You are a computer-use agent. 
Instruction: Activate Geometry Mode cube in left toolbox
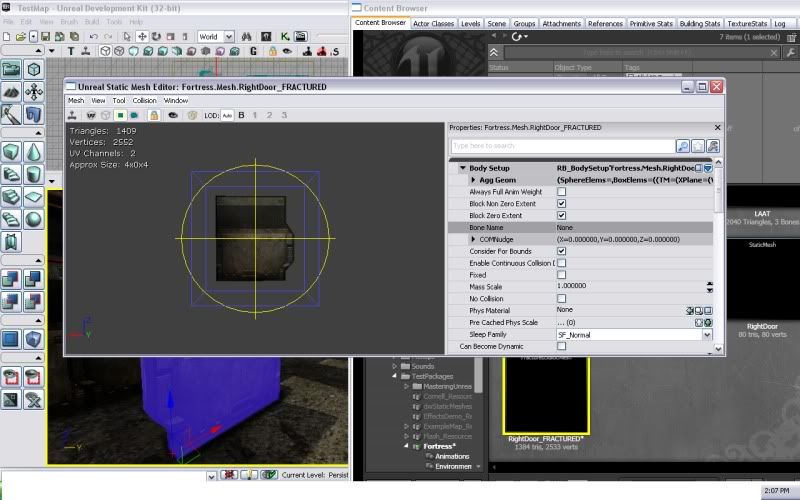tap(33, 69)
